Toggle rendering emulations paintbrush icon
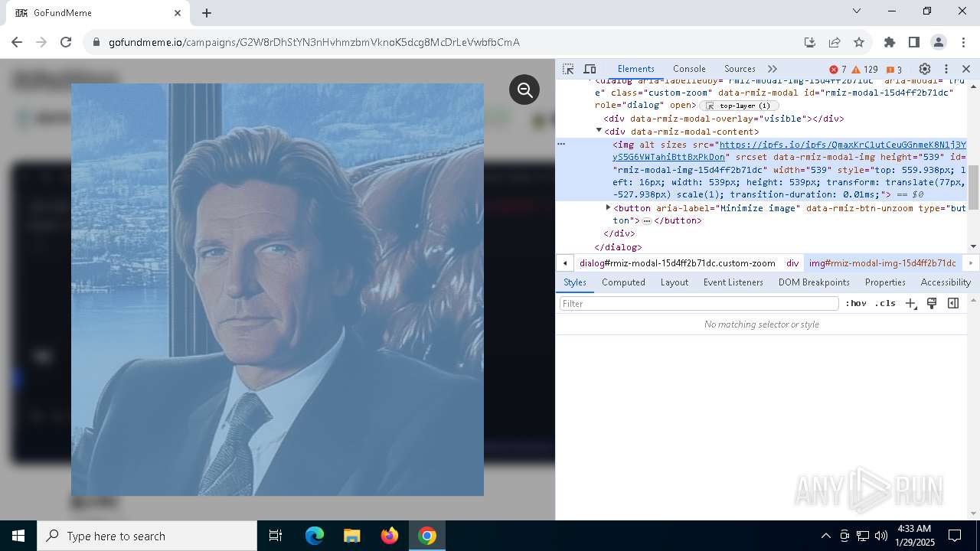Screen dimensions: 980x551 pos(932,304)
